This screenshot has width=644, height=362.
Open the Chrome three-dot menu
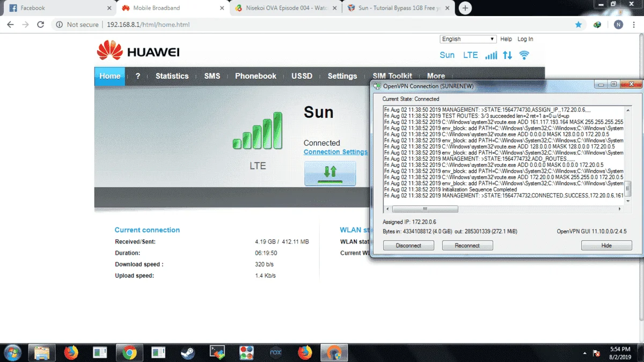(x=634, y=25)
